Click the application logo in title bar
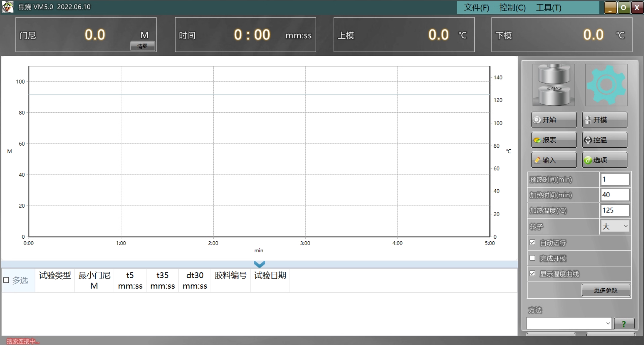644x345 pixels. point(7,7)
